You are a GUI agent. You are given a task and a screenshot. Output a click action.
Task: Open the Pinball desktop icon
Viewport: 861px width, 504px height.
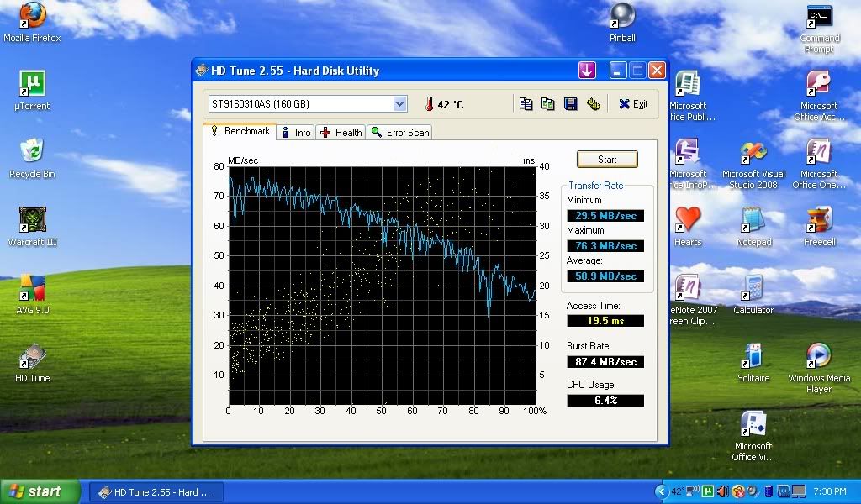pos(622,16)
